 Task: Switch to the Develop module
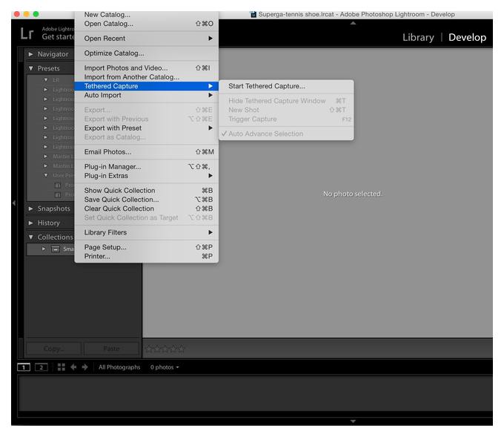pos(467,37)
